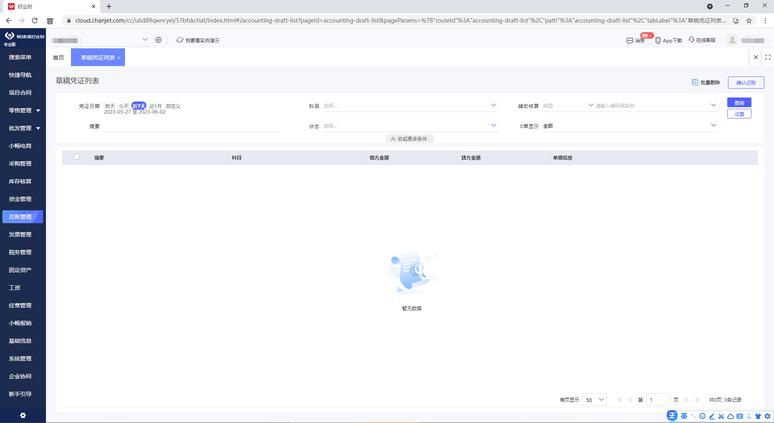Open 搜索菜单 in the sidebar
The image size is (774, 423).
[20, 57]
